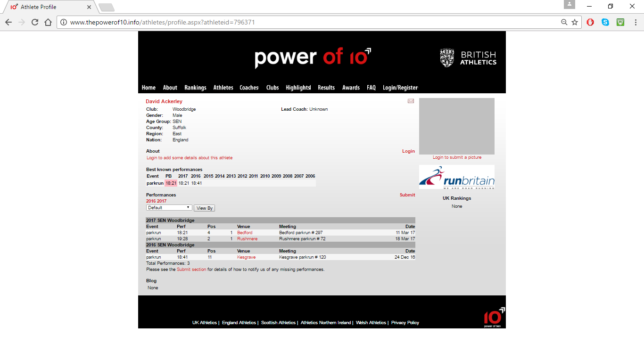Click the browser back arrow
644x343 pixels.
(x=8, y=22)
